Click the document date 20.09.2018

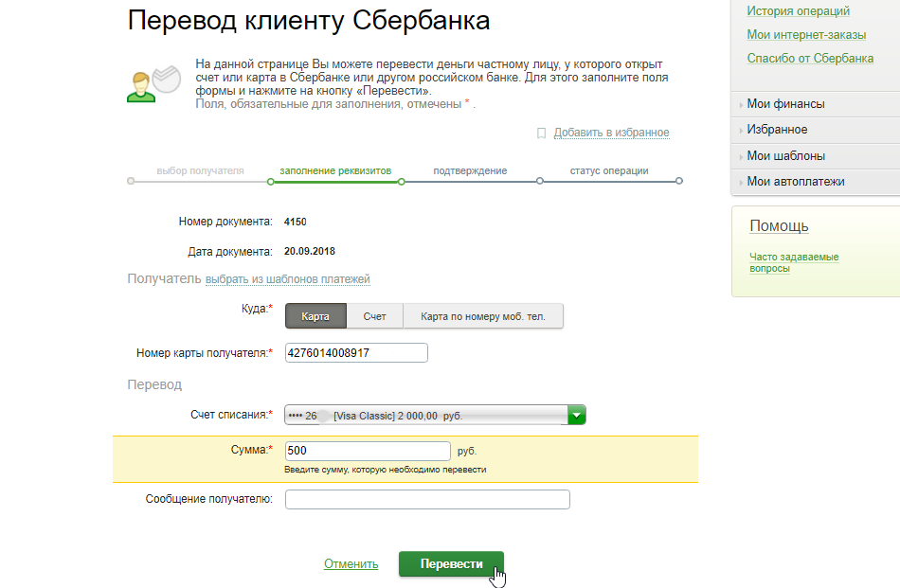[x=310, y=251]
